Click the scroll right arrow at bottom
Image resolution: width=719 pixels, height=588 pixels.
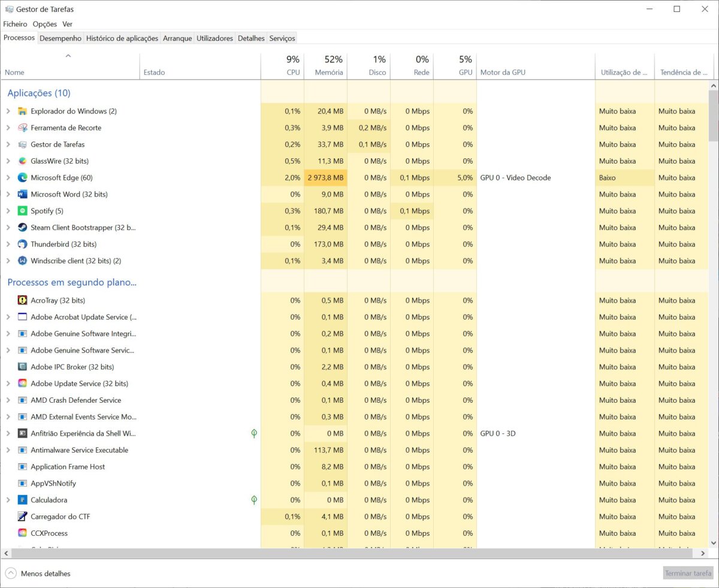[703, 554]
